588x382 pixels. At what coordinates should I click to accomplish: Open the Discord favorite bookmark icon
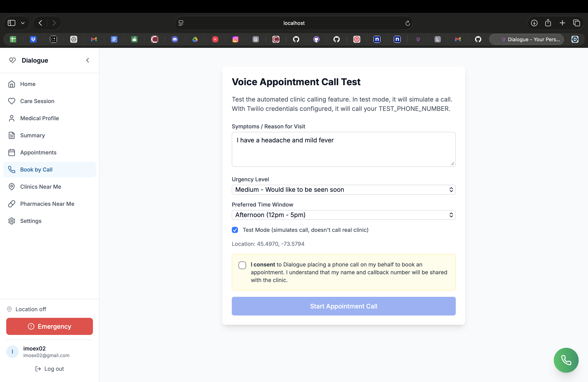click(175, 39)
